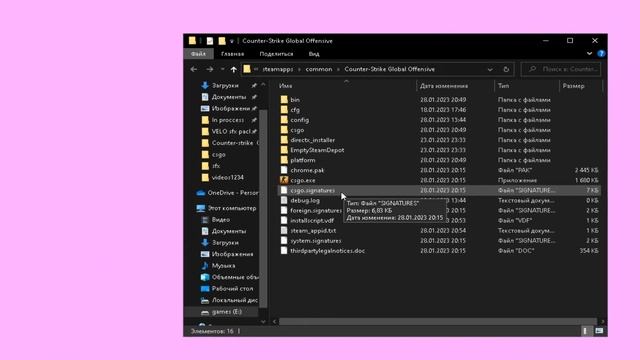Expand the ribbon with the chevron

(x=589, y=53)
